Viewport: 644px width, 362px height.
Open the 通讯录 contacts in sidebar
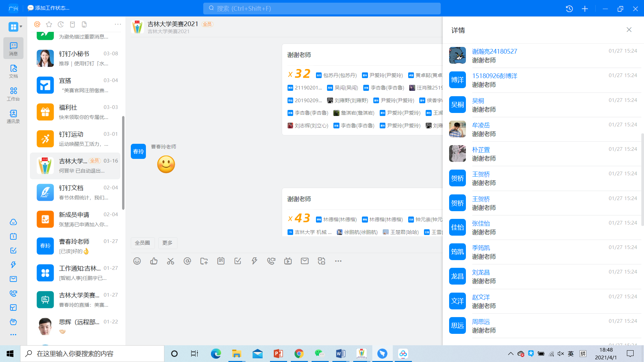tap(13, 116)
